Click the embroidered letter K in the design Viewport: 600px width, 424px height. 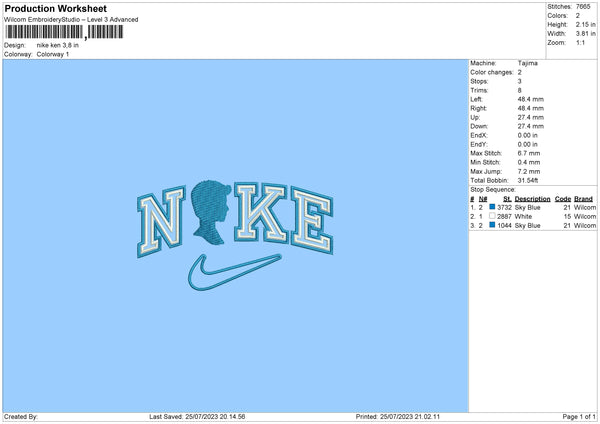tap(261, 212)
